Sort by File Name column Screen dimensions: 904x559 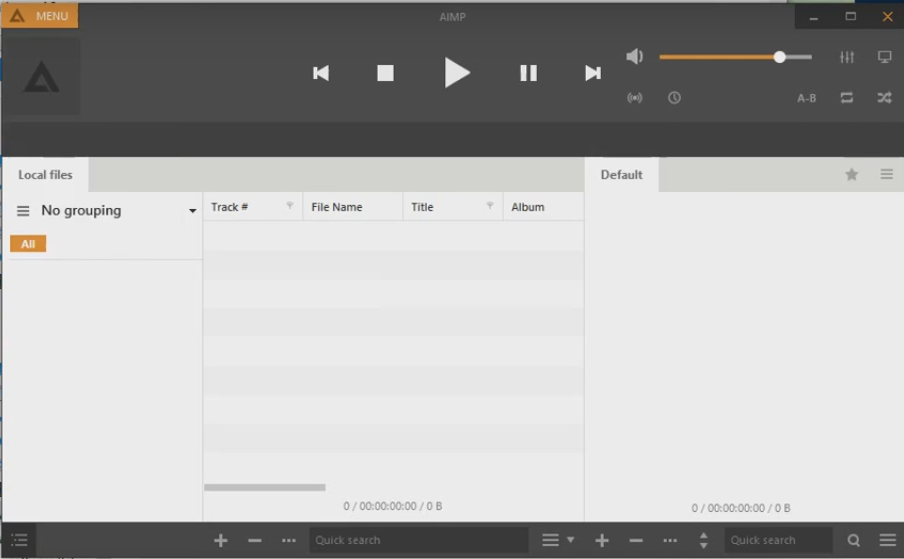[x=337, y=207]
